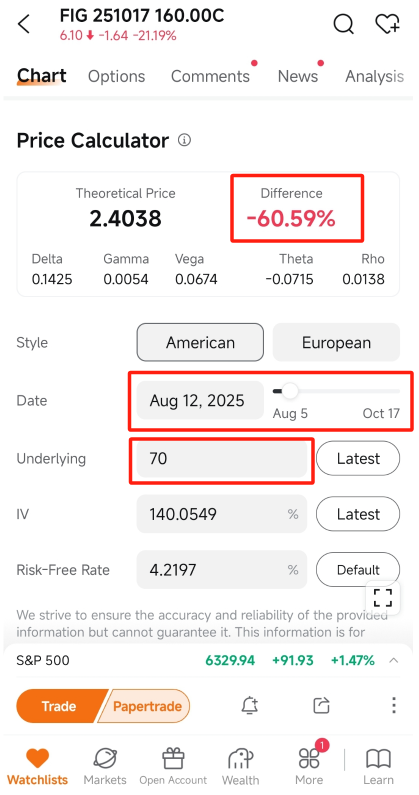Tap the fullscreen expand icon

[x=383, y=598]
